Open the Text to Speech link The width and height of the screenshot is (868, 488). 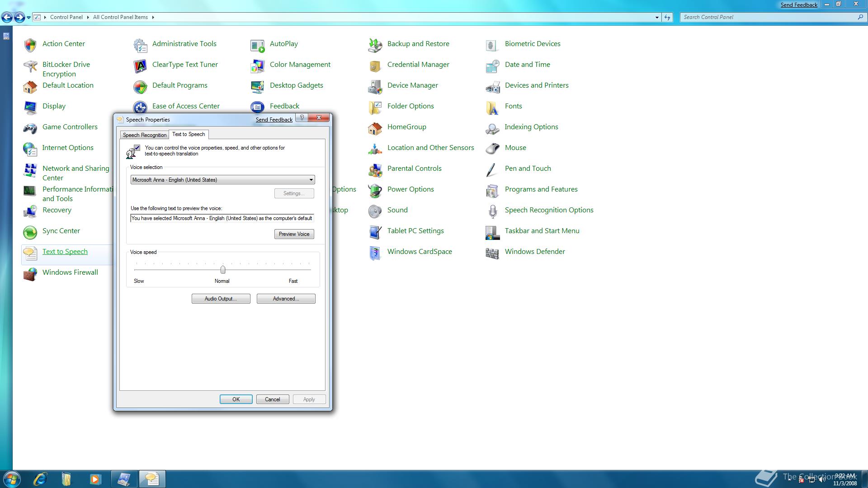click(65, 252)
